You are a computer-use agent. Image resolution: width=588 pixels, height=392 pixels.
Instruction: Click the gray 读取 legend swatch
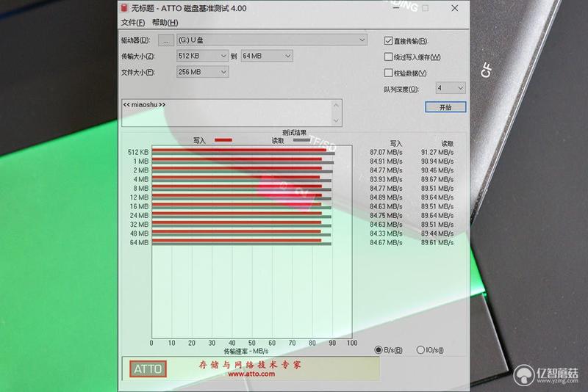tap(301, 140)
